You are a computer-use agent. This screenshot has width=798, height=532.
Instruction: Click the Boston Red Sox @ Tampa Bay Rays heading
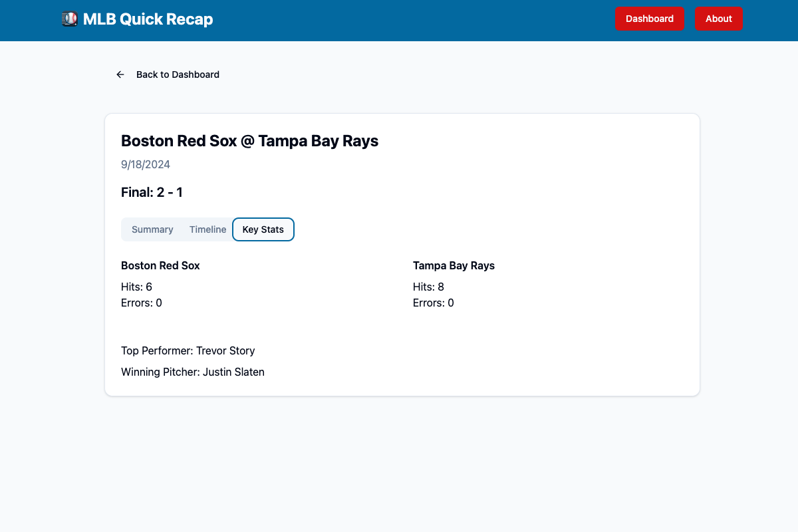coord(249,141)
